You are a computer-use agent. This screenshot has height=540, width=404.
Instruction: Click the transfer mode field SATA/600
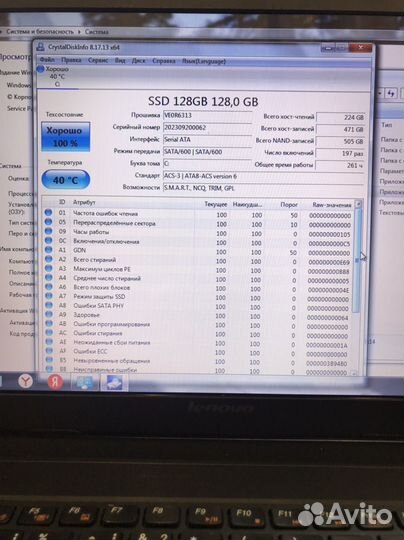(x=207, y=152)
